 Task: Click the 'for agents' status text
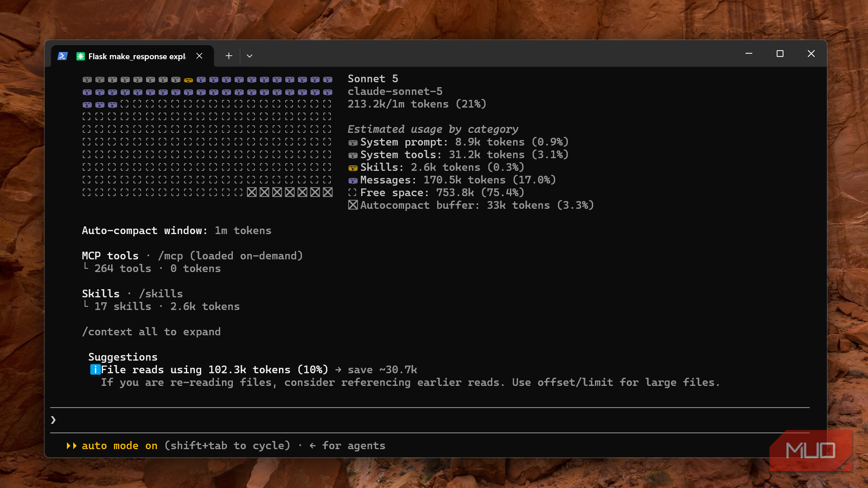[x=354, y=446]
